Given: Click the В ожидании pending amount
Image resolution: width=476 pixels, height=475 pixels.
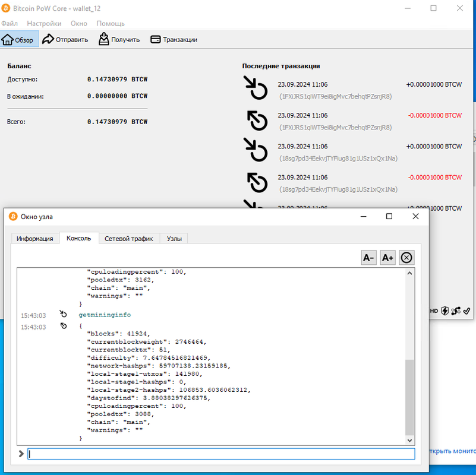Looking at the screenshot, I should click(x=117, y=96).
